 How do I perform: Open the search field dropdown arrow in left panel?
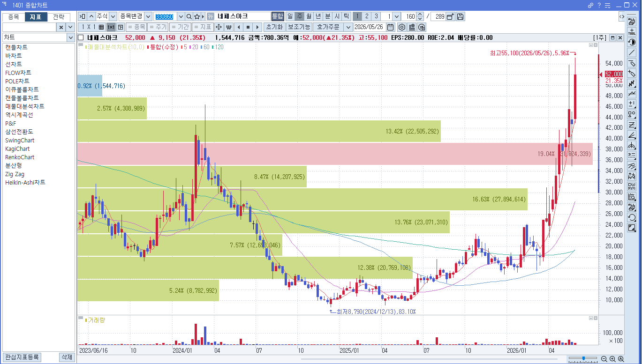click(x=70, y=27)
